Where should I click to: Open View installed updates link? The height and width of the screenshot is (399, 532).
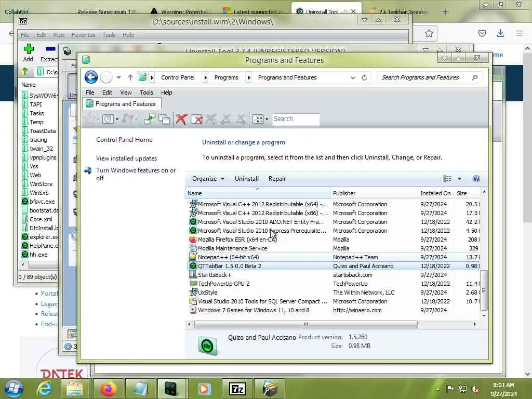click(x=127, y=158)
